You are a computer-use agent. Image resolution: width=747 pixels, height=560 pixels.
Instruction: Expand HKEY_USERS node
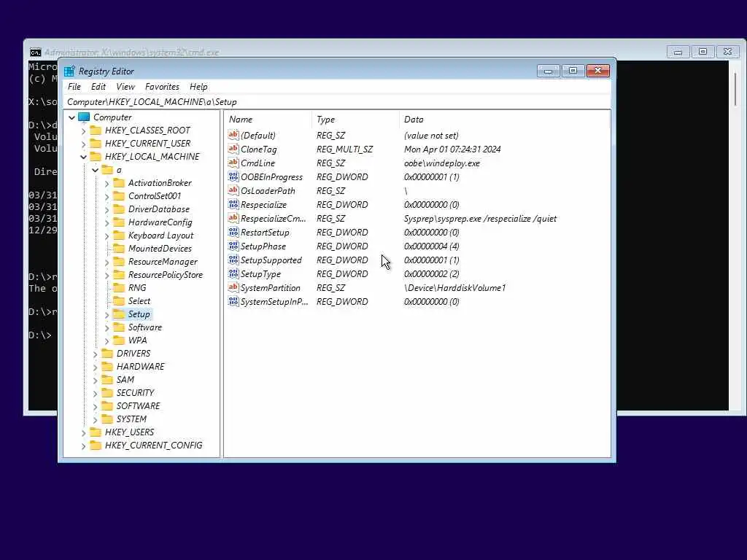[83, 432]
